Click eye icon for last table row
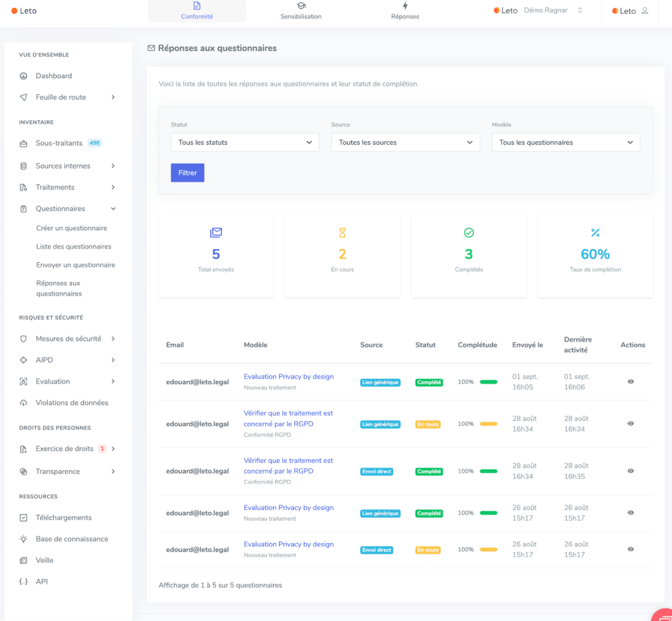This screenshot has width=672, height=621. click(x=631, y=550)
